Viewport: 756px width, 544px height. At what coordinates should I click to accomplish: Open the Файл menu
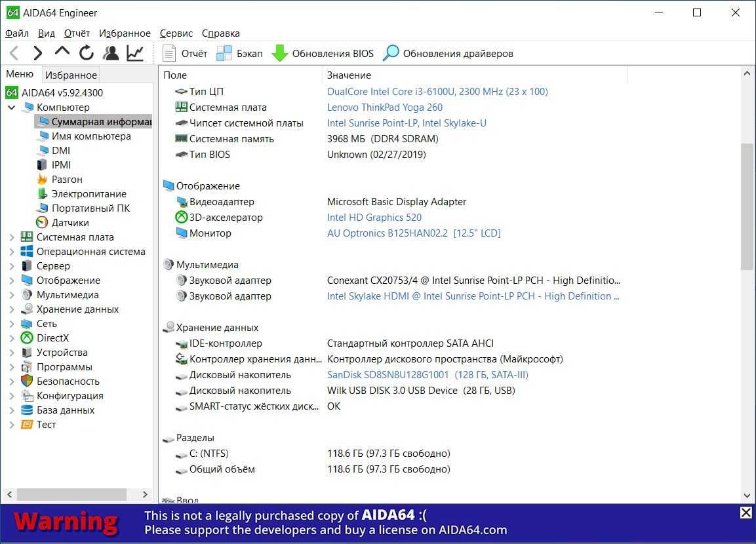pyautogui.click(x=17, y=33)
